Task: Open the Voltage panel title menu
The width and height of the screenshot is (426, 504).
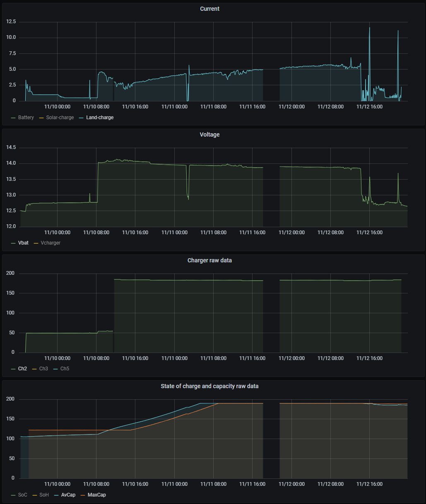Action: pyautogui.click(x=209, y=134)
